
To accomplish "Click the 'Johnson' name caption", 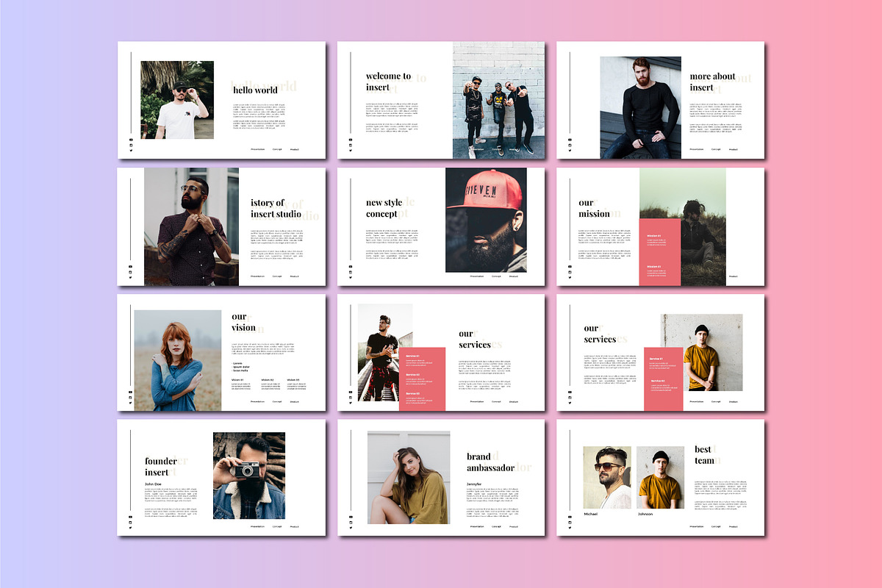I will tap(645, 514).
